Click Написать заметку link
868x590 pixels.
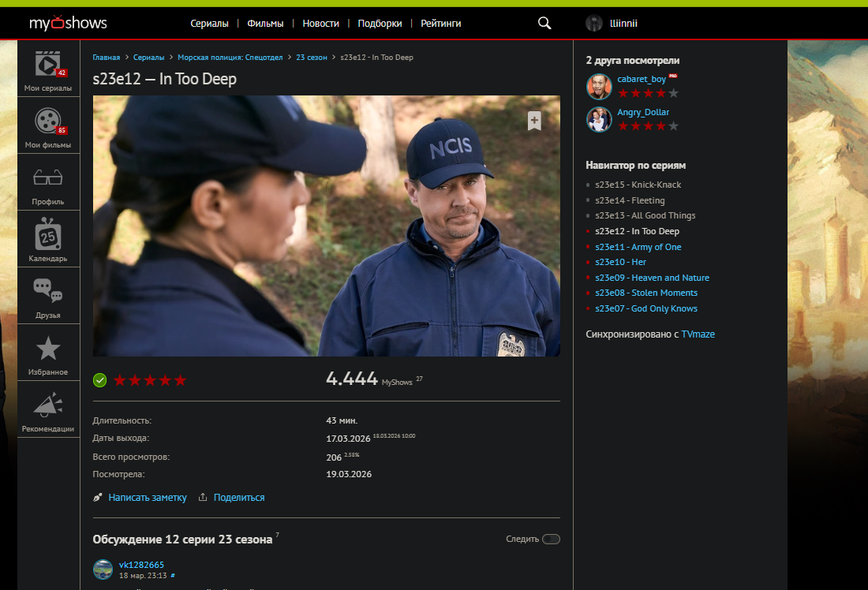tap(147, 498)
